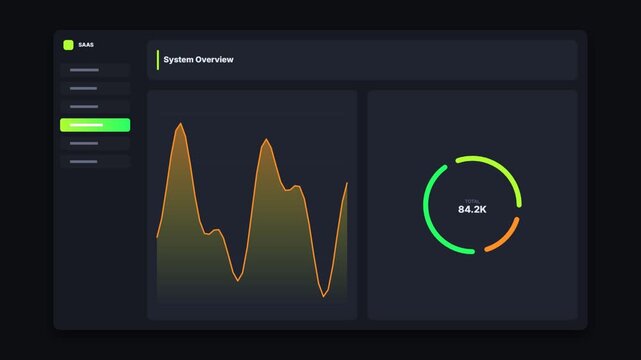Select the highlighted green sidebar menu item
Viewport: 641px width, 360px height.
95,125
